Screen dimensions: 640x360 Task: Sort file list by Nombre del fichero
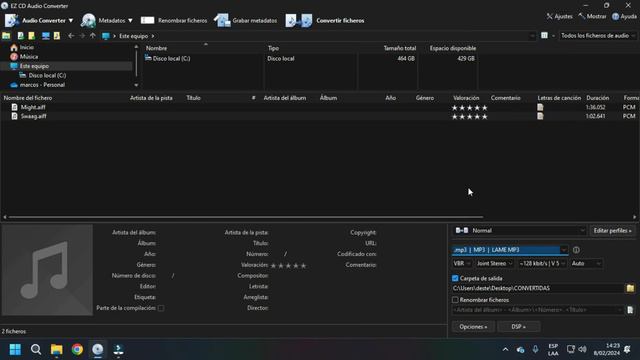tap(28, 98)
